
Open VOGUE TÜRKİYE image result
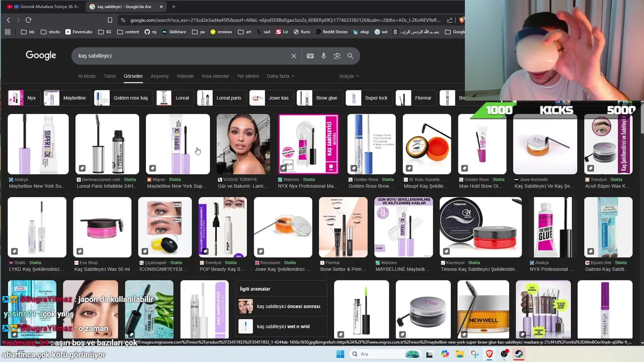point(243,144)
